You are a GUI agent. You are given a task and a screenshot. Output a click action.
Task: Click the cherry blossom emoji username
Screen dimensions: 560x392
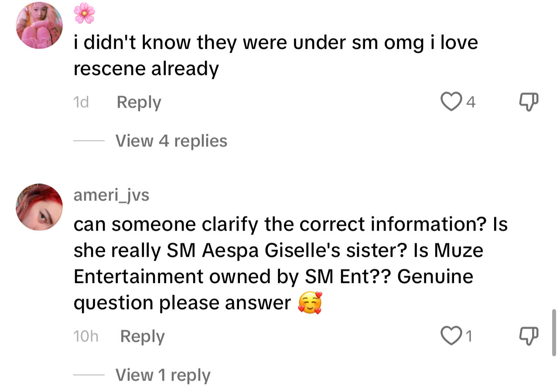tap(84, 14)
